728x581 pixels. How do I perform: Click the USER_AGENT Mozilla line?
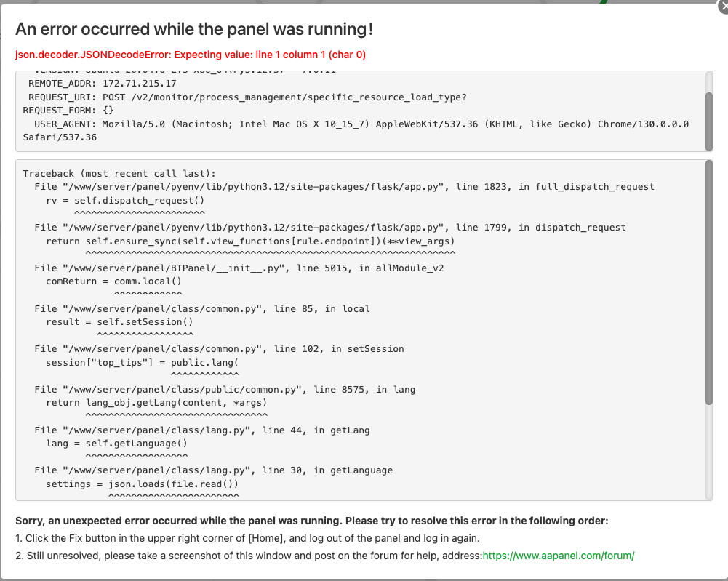pyautogui.click(x=356, y=124)
